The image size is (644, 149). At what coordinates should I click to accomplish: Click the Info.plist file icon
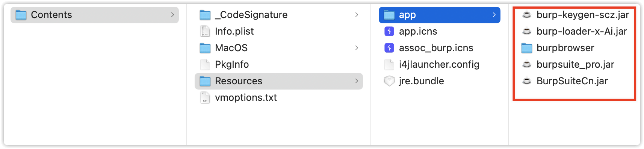(205, 31)
